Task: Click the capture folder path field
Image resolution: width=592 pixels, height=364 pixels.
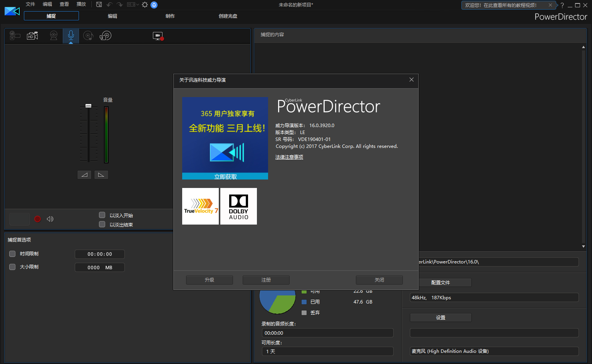Action: tap(498, 262)
